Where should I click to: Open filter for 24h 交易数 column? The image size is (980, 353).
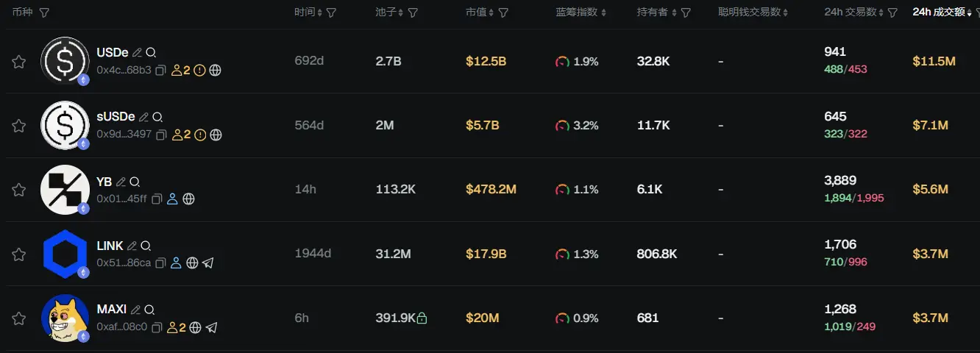[x=892, y=13]
